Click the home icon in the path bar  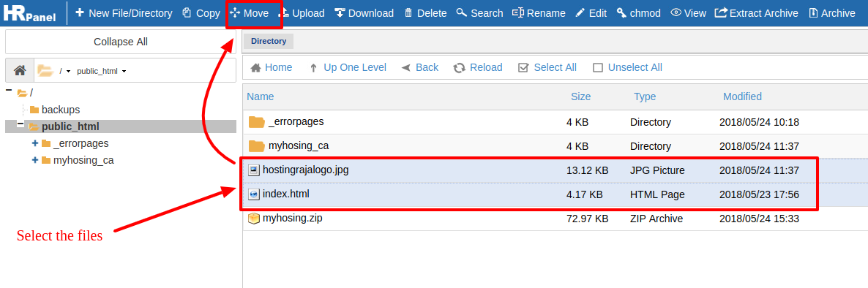pyautogui.click(x=20, y=70)
